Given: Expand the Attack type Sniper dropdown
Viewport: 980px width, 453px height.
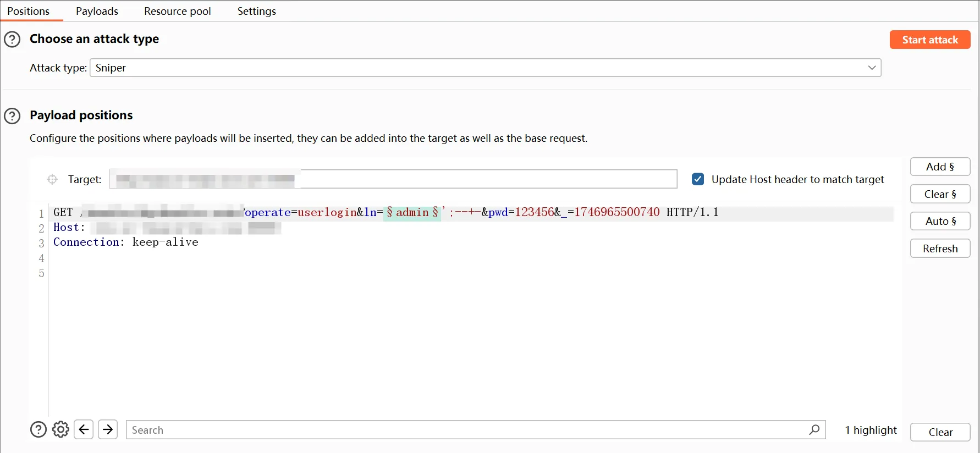Looking at the screenshot, I should (486, 68).
